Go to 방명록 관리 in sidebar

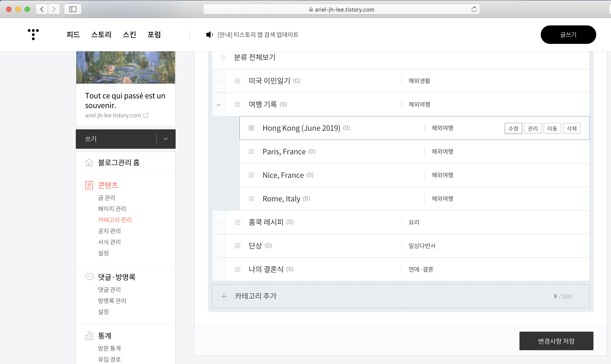(112, 300)
